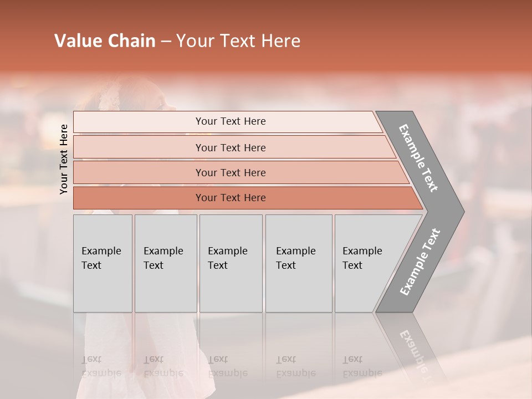Select the middle gray Example Text box

pyautogui.click(x=231, y=263)
